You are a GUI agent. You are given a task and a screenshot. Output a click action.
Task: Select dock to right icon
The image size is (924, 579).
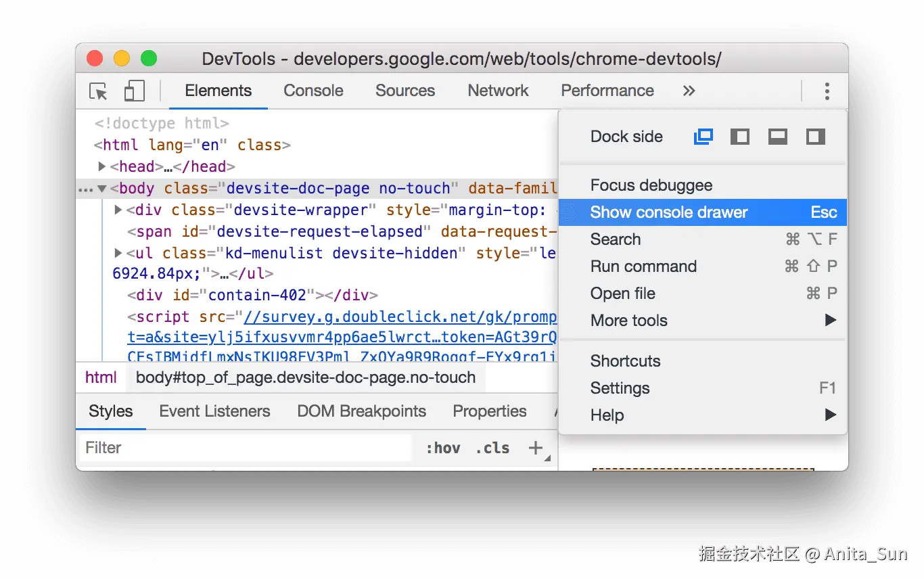[816, 137]
